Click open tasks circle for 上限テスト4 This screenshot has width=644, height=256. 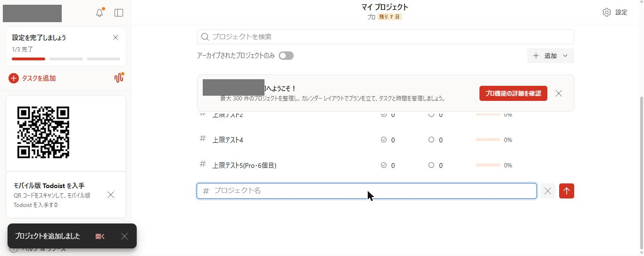click(431, 140)
